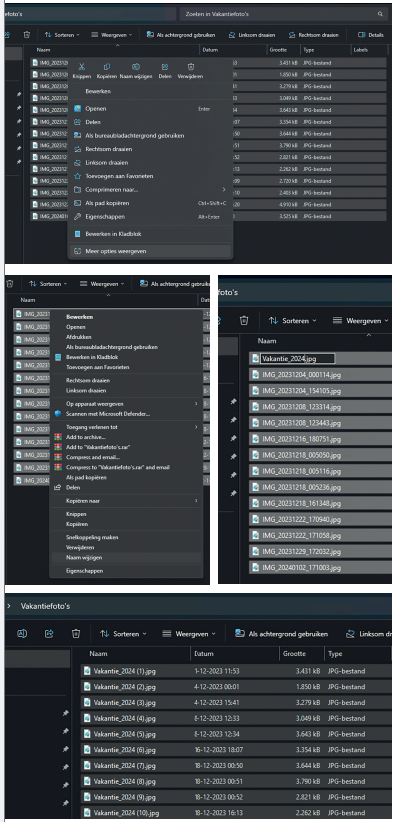Open the Details pane button
The image size is (395, 822).
(370, 35)
